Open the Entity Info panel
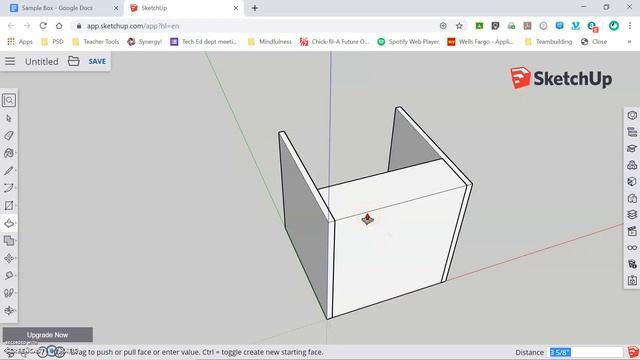Screen dimensions: 640x360 (632, 116)
